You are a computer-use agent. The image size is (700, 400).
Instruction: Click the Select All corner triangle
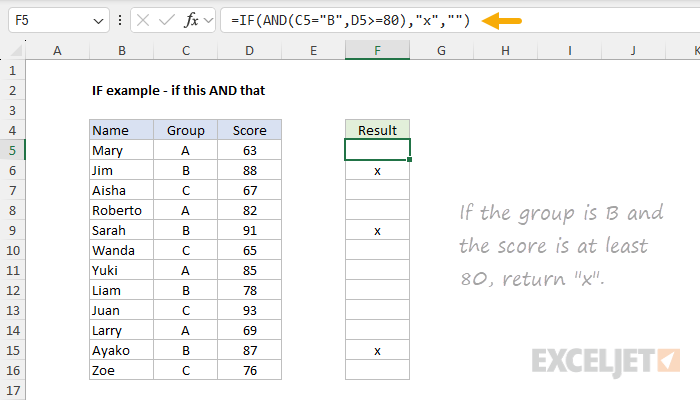[16, 51]
